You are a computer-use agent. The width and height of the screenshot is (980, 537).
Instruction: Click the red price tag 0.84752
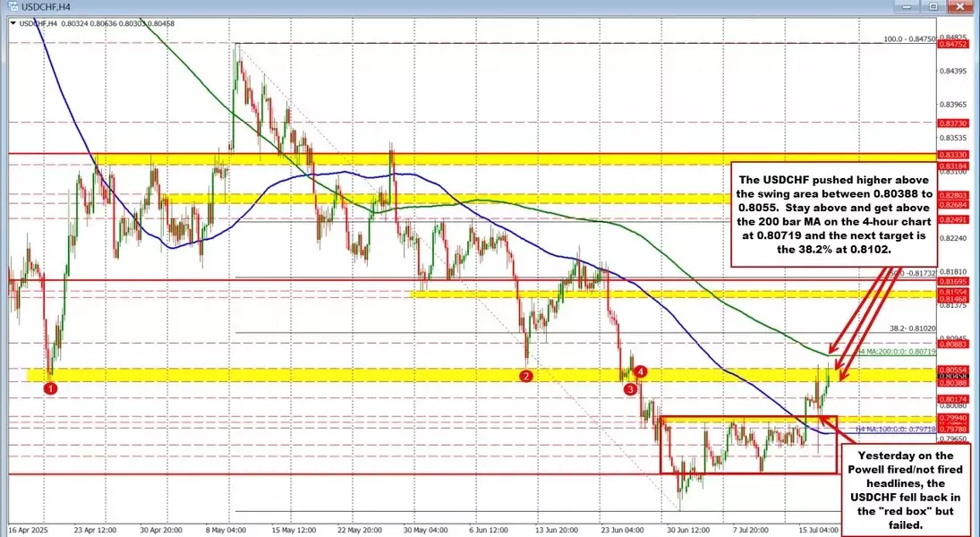pos(952,44)
